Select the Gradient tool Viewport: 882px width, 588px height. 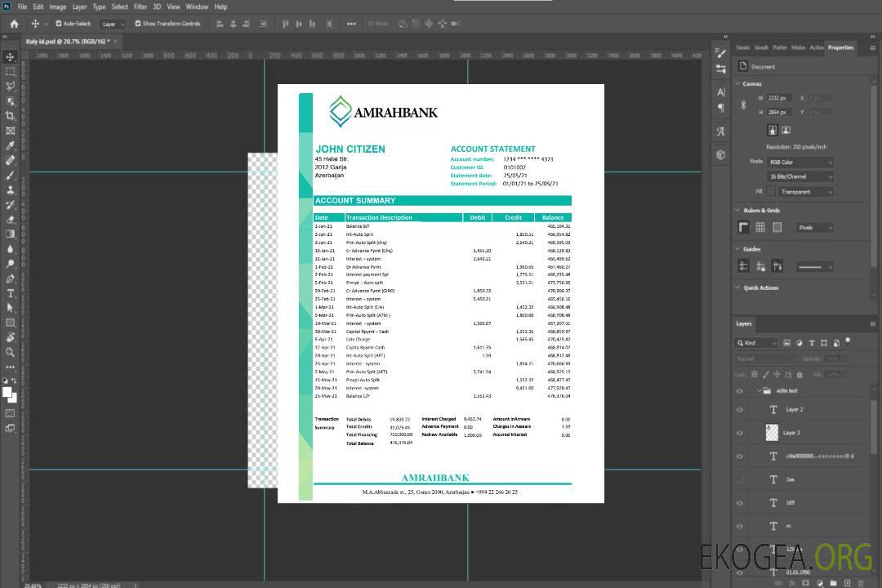tap(10, 234)
